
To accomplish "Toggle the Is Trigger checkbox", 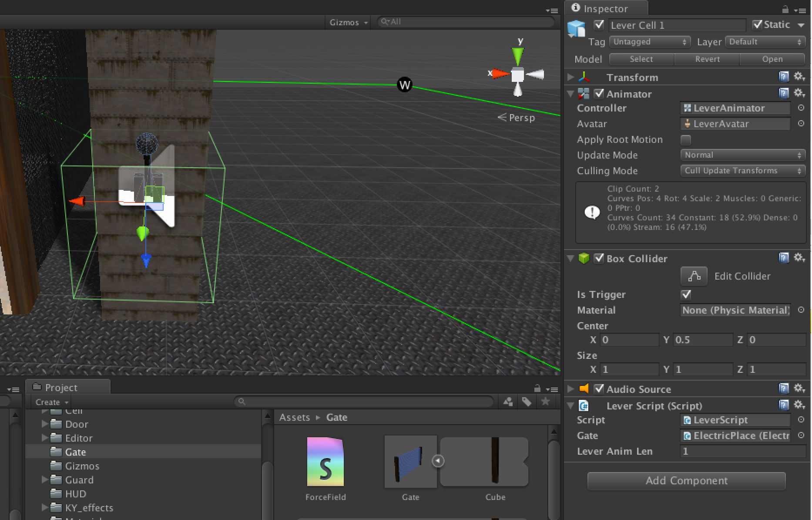I will click(x=686, y=295).
